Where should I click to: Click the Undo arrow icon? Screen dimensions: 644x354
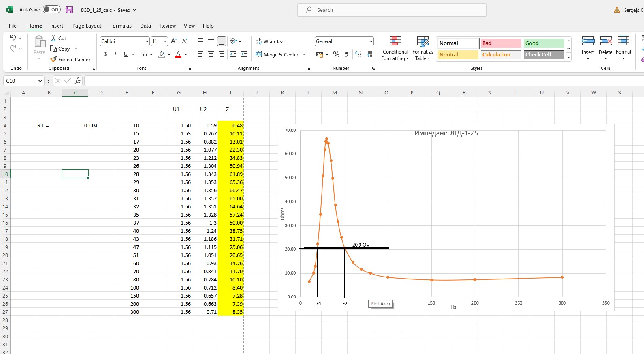coord(13,38)
